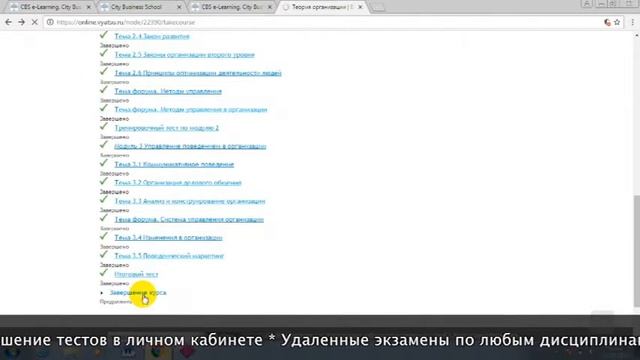Close the Теория организации tab

pyautogui.click(x=360, y=7)
